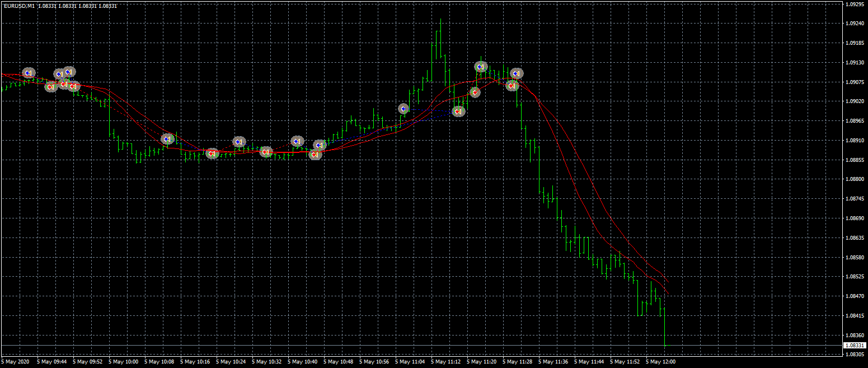Click the blue buy arrow just after 10:40 near 1.08910
Screen dimensions: 868x368
coord(297,141)
